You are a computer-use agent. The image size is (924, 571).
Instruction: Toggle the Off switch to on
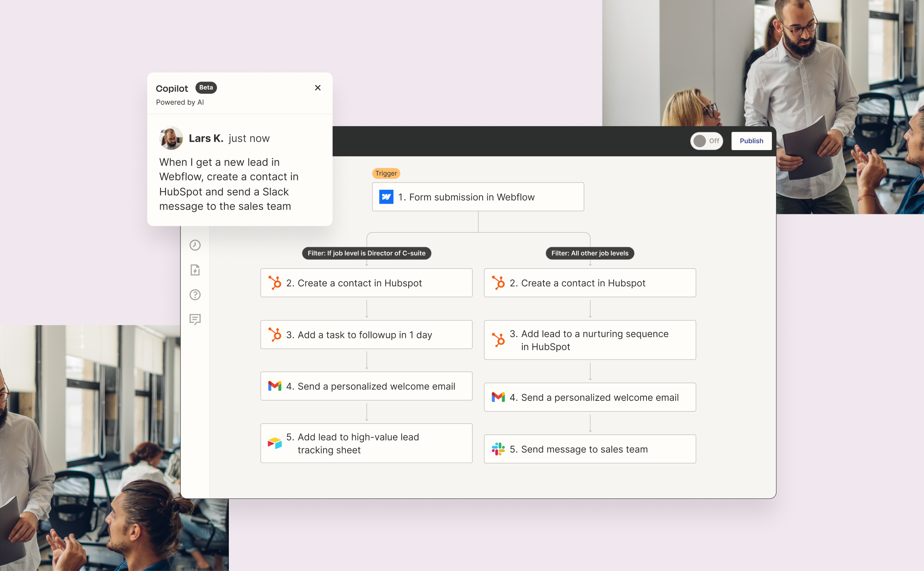pyautogui.click(x=706, y=141)
